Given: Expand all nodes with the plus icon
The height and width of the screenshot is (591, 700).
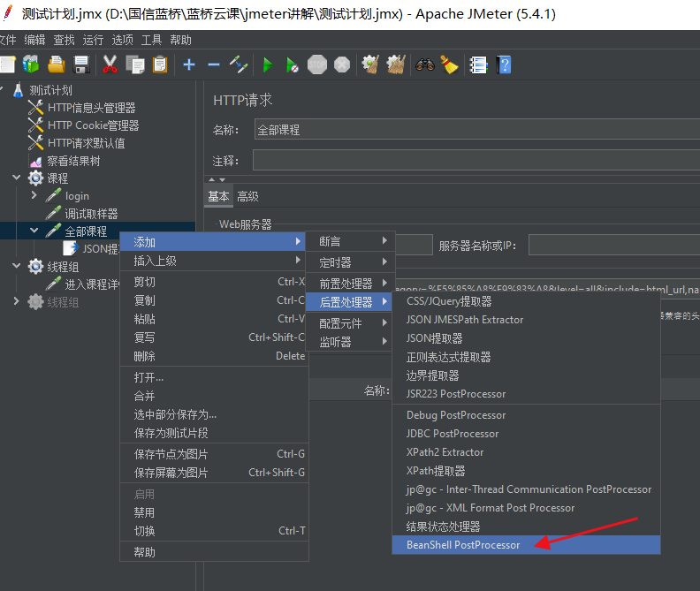Looking at the screenshot, I should coord(189,65).
